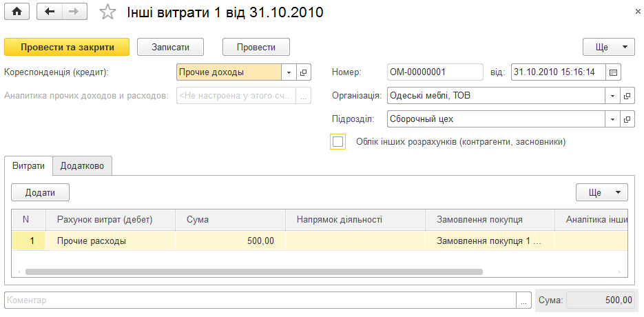Viewport: 644px width, 317px height.
Task: Click the N column header
Action: tap(28, 220)
